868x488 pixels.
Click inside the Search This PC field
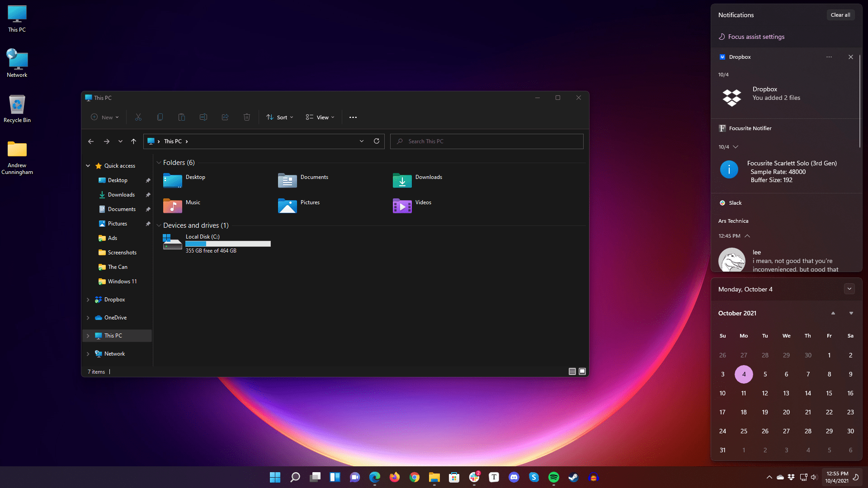tap(486, 141)
